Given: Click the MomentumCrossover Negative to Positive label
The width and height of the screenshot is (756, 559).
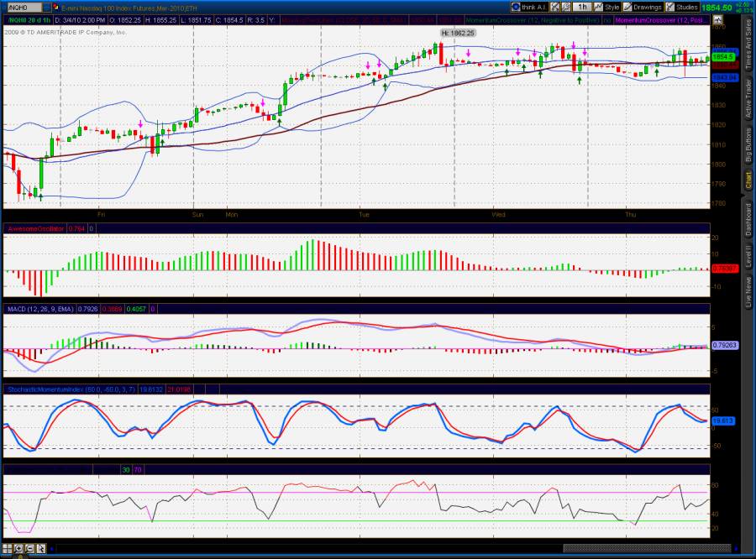Looking at the screenshot, I should (x=533, y=20).
